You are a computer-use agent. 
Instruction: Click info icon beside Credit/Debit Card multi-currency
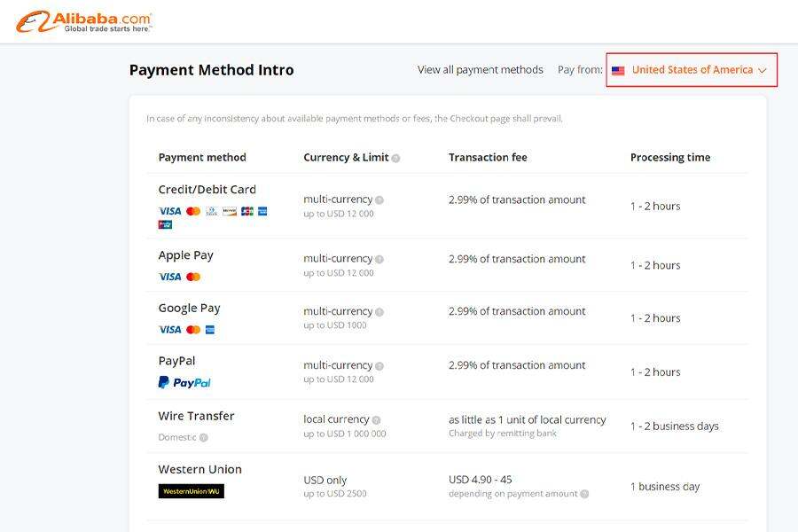tap(379, 200)
